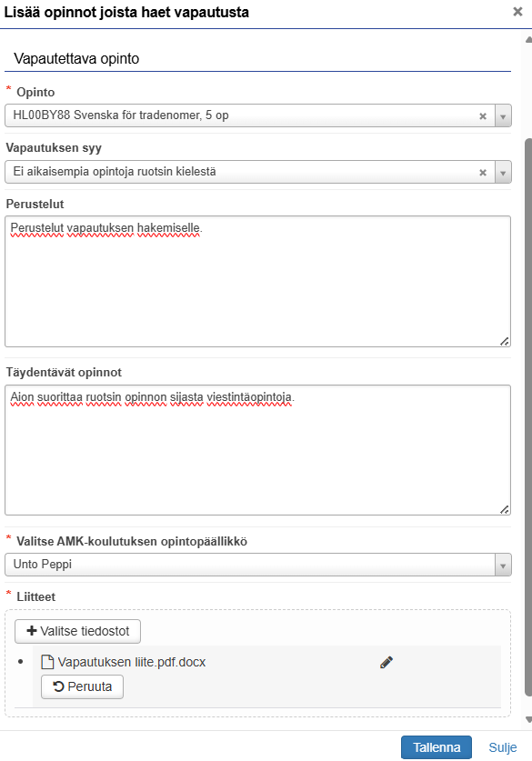The image size is (532, 761).
Task: Click Valitse tiedostot to add attachments
Action: [77, 631]
